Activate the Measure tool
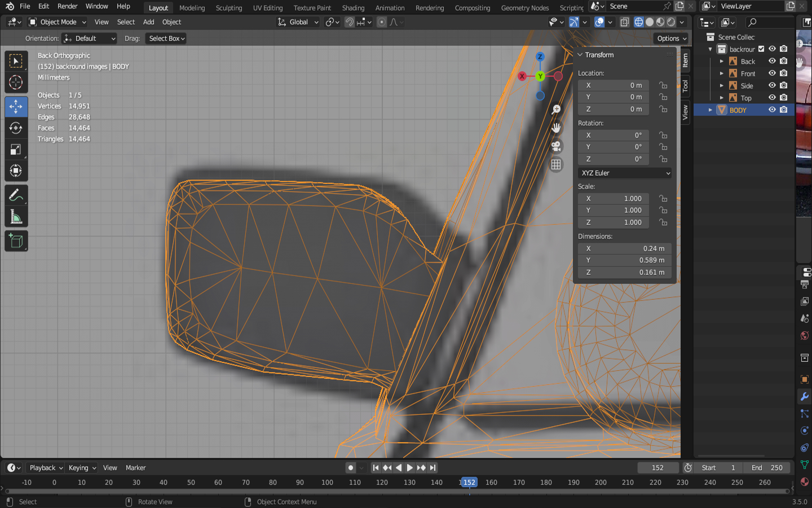This screenshot has height=508, width=812. (x=16, y=217)
